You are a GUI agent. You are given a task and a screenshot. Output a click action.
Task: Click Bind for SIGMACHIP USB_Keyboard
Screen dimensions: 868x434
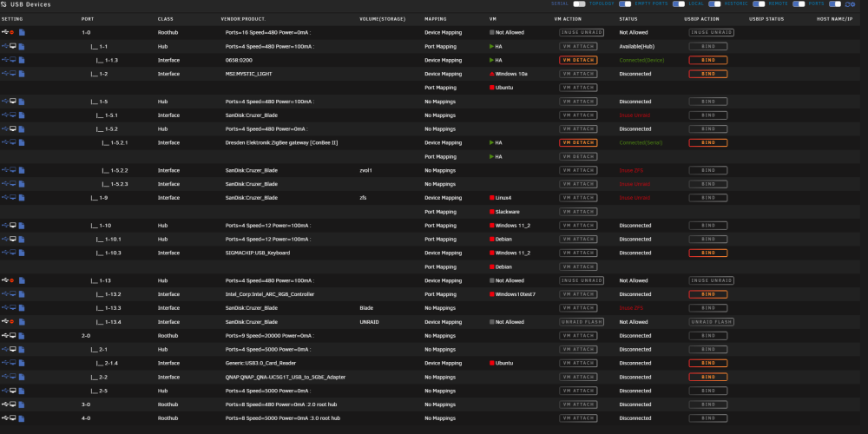point(708,253)
